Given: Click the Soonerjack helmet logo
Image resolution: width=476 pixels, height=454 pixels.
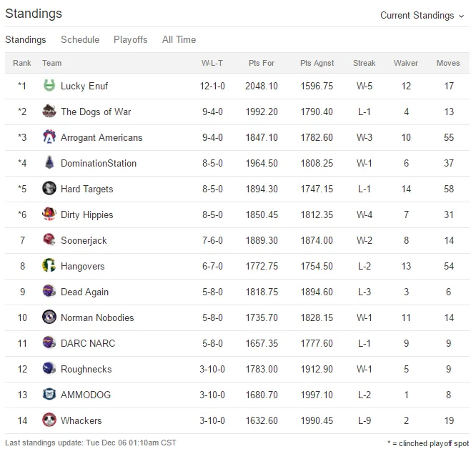Looking at the screenshot, I should [x=49, y=240].
